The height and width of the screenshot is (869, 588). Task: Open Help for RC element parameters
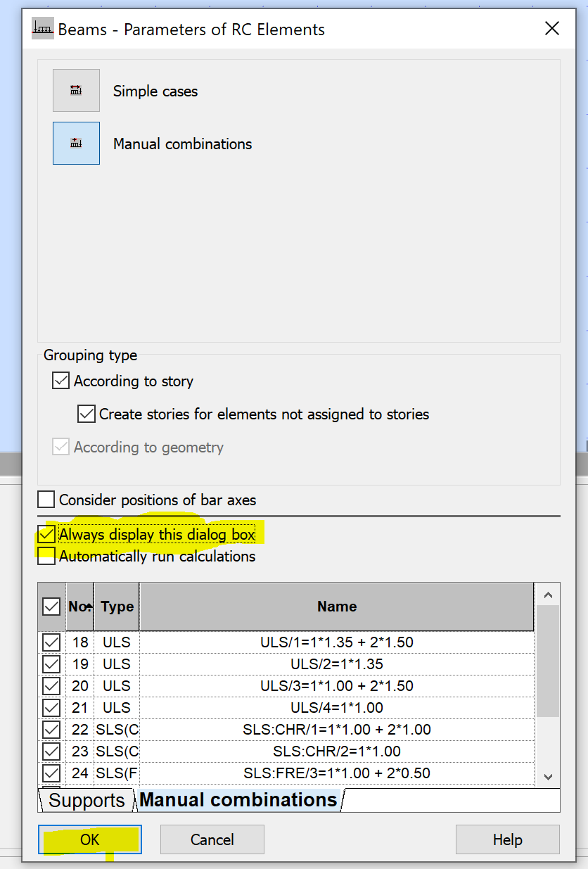(x=507, y=839)
